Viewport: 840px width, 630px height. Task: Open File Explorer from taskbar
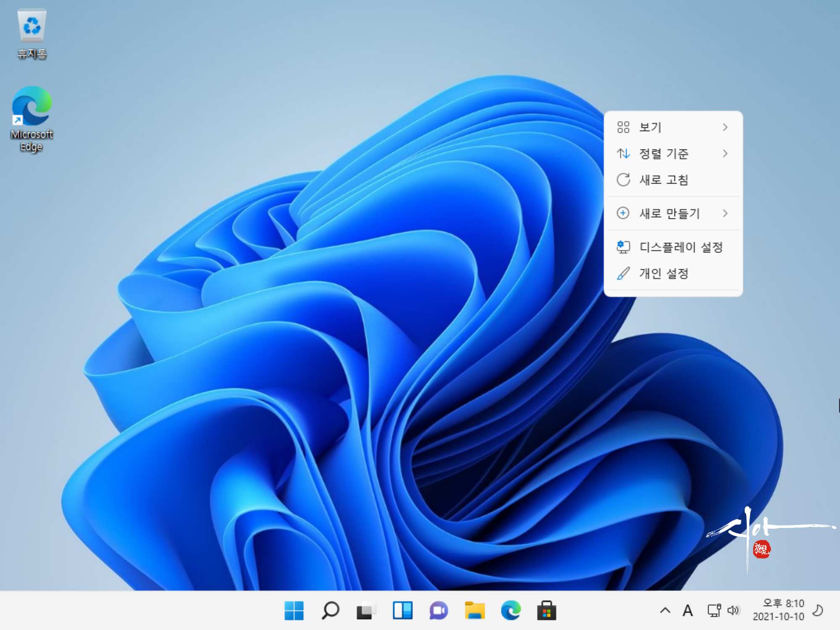475,610
